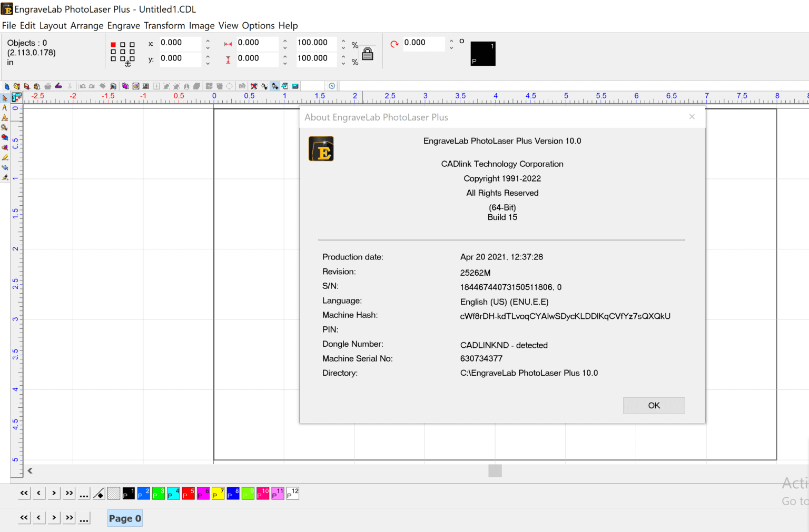The height and width of the screenshot is (532, 809).
Task: Open the File menu
Action: [x=9, y=25]
